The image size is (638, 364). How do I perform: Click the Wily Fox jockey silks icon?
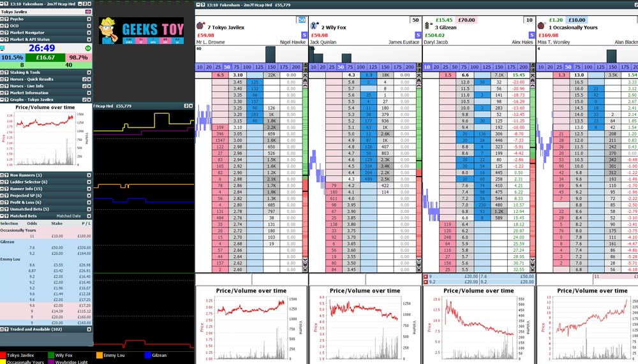314,26
